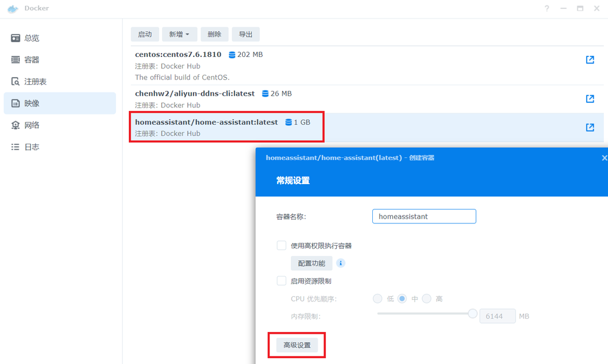Image resolution: width=608 pixels, height=364 pixels.
Task: Select the chenhw2/aliyun-ddns-cli image entry
Action: [194, 93]
